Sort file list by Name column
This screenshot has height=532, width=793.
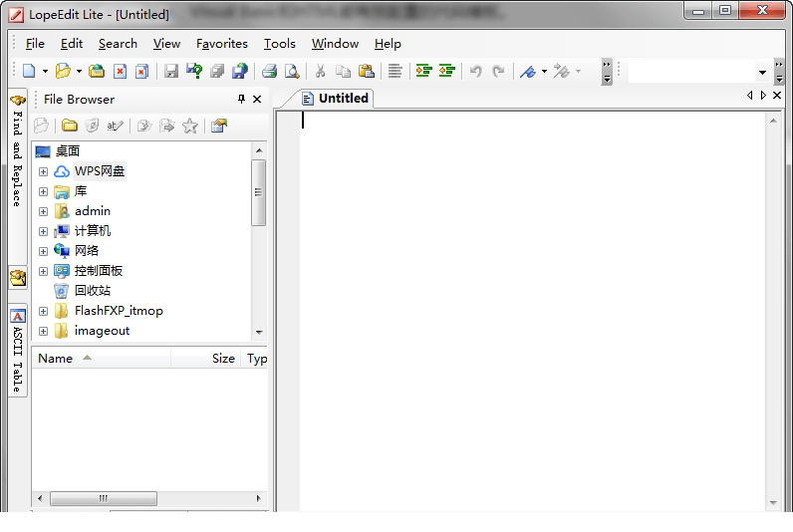tap(102, 358)
